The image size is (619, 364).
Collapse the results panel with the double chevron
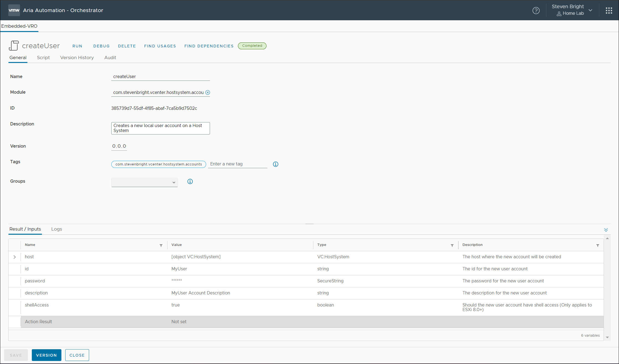click(x=606, y=230)
